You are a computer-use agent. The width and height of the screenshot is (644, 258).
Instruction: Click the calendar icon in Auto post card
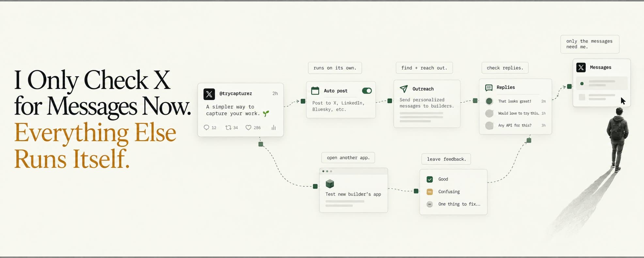[x=315, y=91]
